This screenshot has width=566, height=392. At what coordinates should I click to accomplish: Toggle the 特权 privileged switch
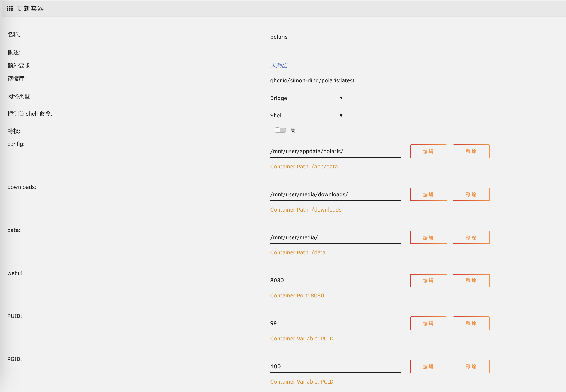tap(280, 130)
